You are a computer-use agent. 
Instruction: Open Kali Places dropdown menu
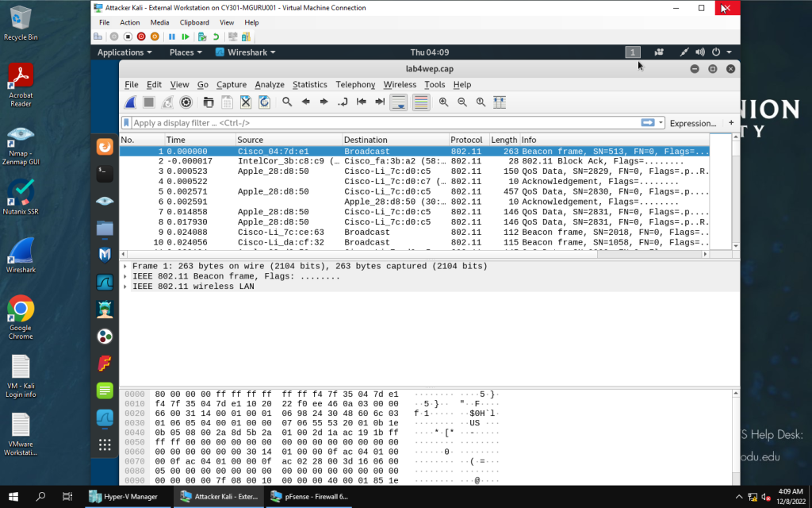tap(186, 52)
